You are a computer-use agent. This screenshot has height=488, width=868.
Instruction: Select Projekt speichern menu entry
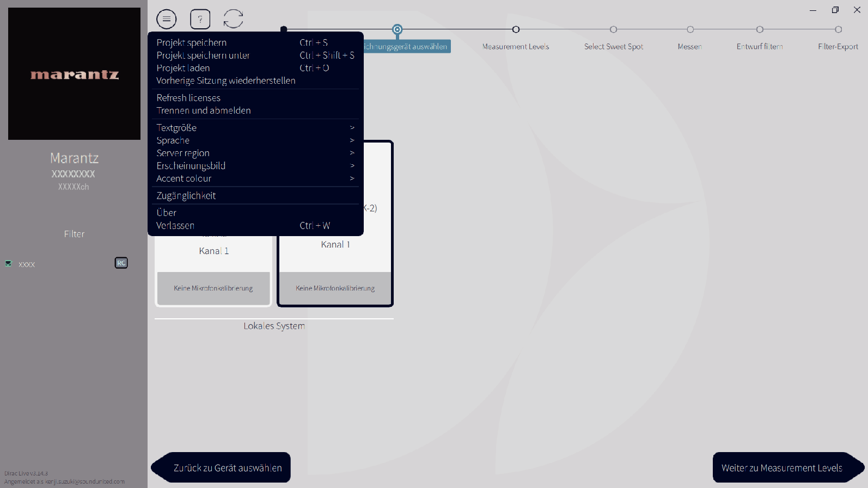click(255, 42)
